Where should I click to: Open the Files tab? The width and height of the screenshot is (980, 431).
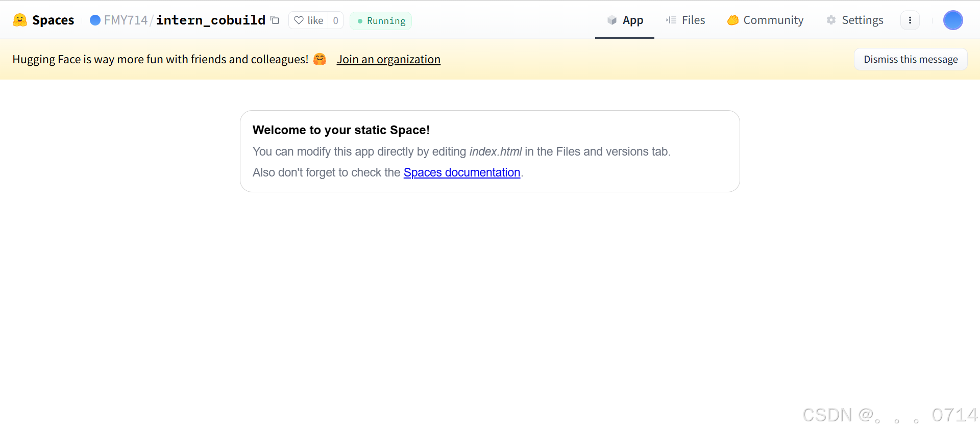click(685, 20)
